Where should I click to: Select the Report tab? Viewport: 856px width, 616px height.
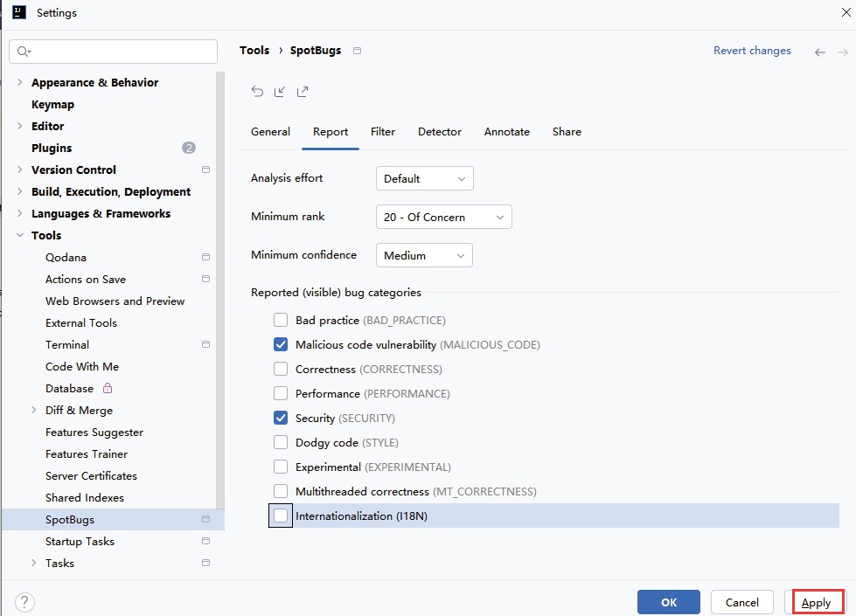[331, 132]
